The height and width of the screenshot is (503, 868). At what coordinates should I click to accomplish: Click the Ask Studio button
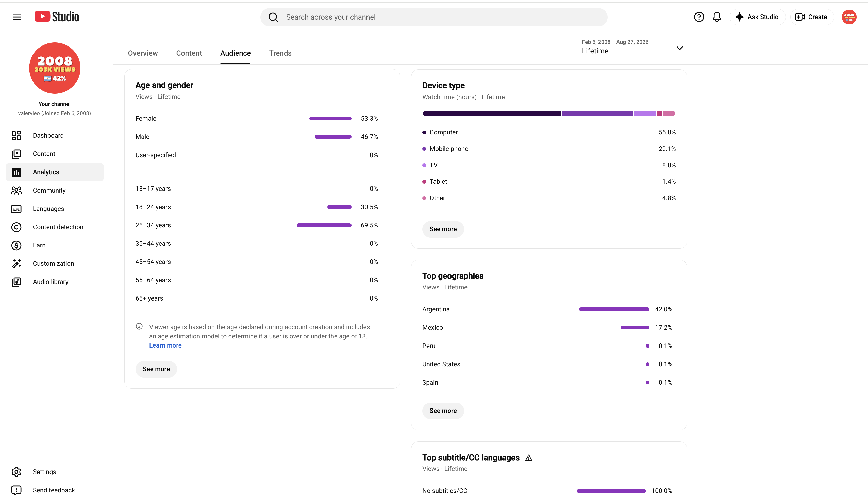pos(757,17)
